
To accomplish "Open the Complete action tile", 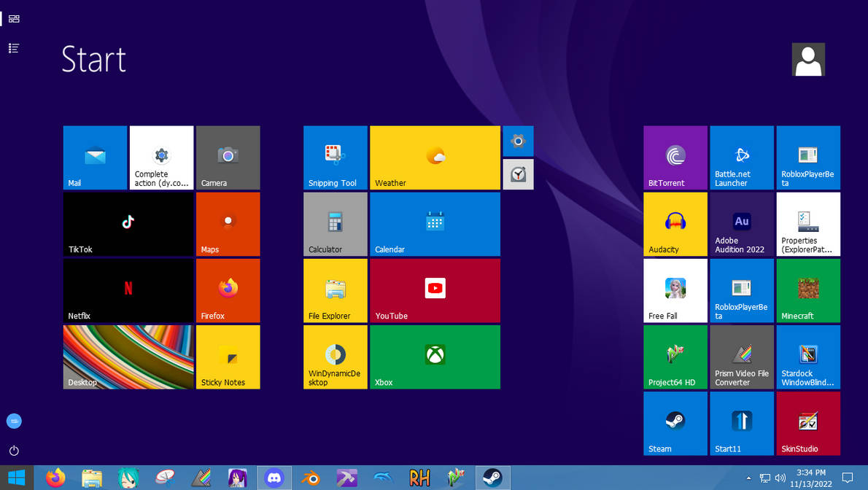I will (x=162, y=157).
